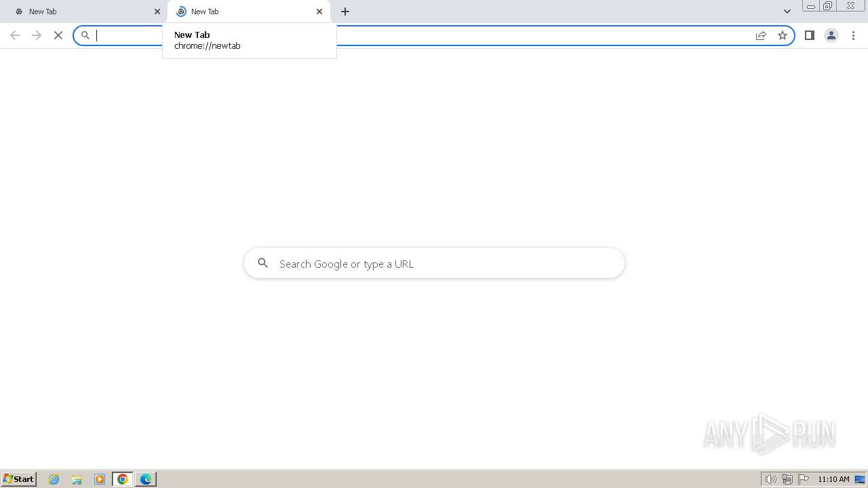Open a new tab with plus button
868x488 pixels.
(x=345, y=12)
